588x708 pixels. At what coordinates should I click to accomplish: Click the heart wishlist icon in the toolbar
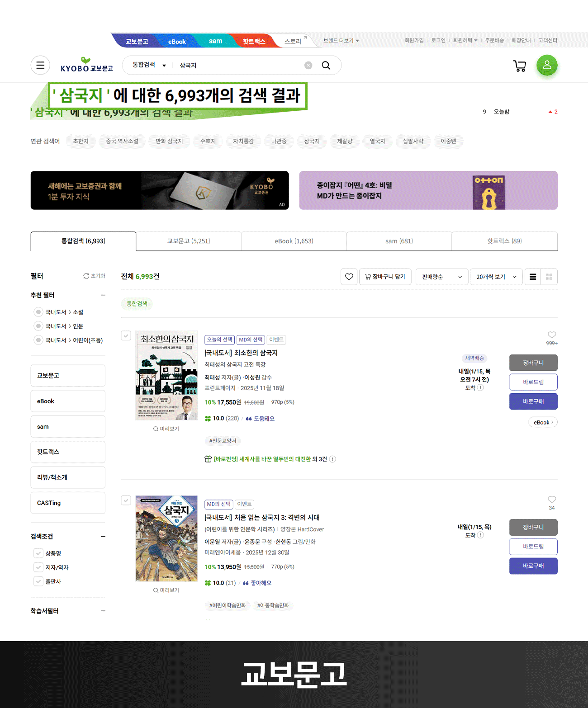point(349,277)
